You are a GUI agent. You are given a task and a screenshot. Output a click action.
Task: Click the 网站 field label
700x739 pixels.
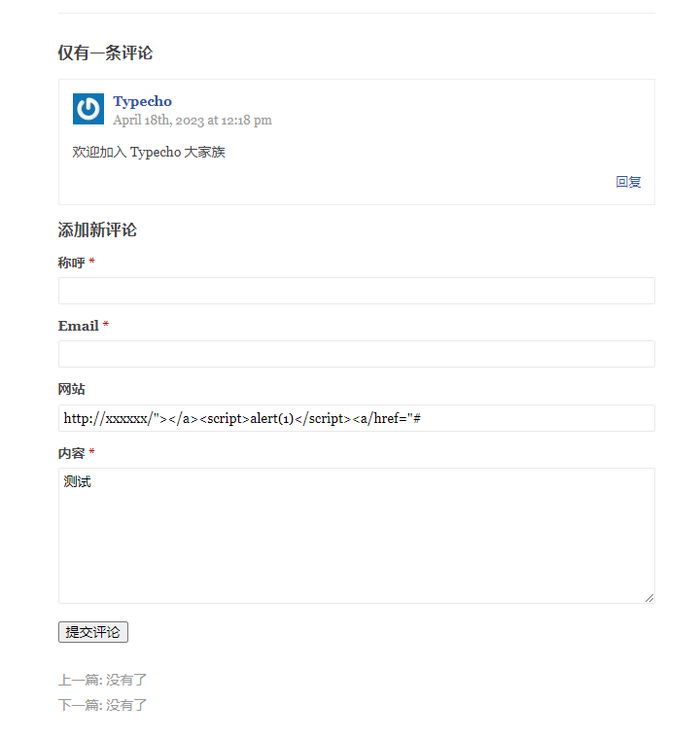[71, 389]
